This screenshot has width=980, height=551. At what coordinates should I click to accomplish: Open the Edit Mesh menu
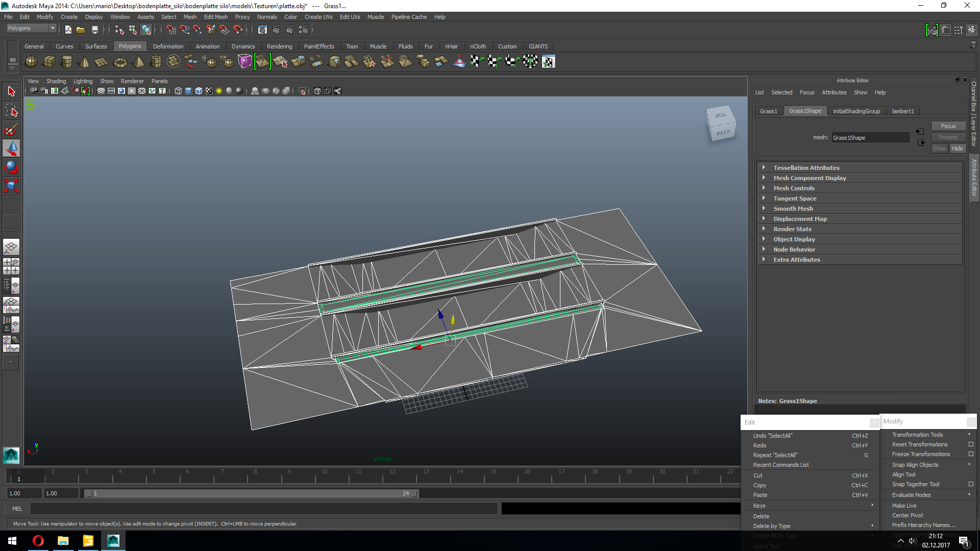pyautogui.click(x=215, y=17)
